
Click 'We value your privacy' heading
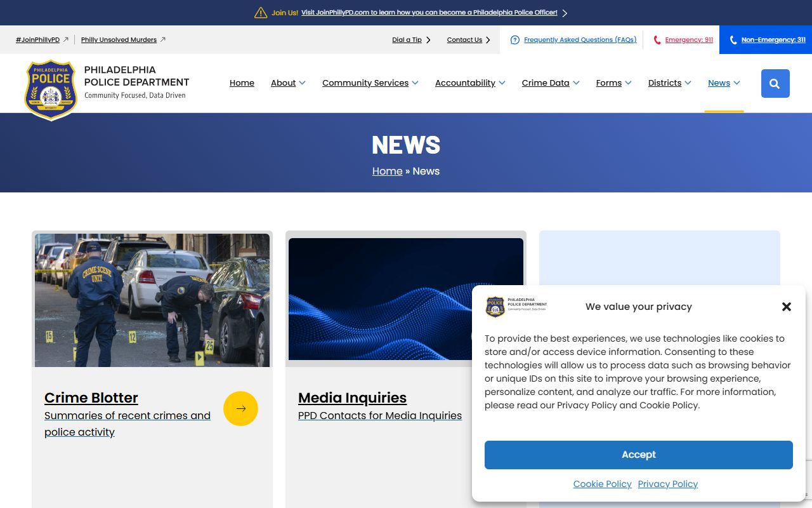[x=639, y=307]
